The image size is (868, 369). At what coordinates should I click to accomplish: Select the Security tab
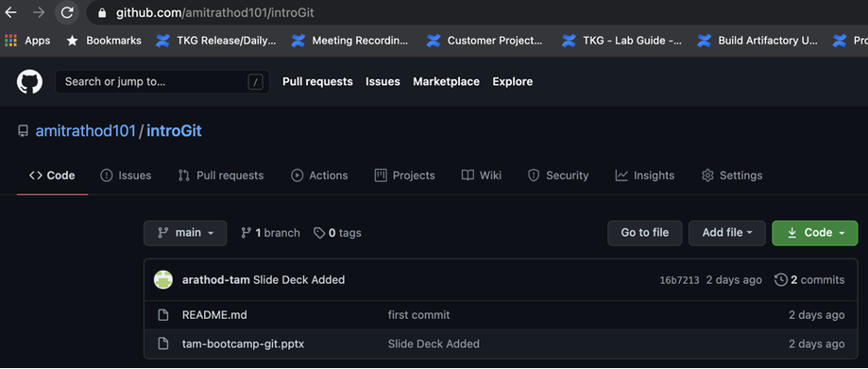[x=558, y=175]
